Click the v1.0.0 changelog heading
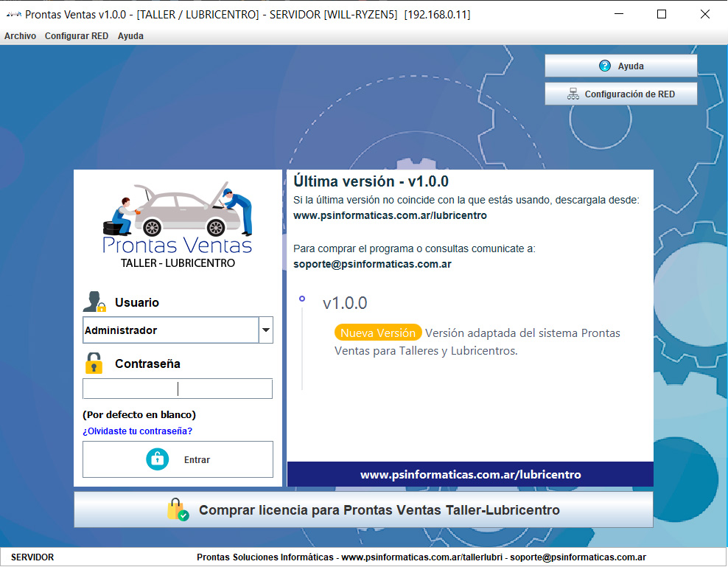This screenshot has height=567, width=728. (345, 303)
